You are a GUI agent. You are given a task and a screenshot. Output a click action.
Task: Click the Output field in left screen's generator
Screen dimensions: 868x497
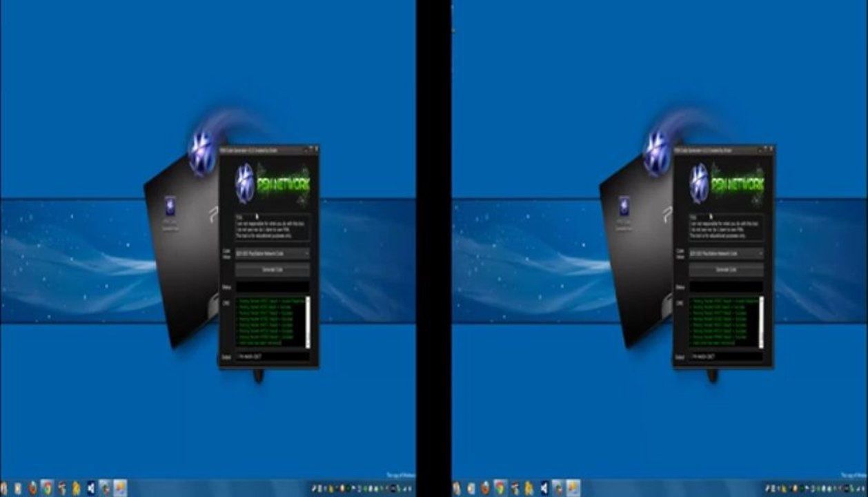point(273,357)
